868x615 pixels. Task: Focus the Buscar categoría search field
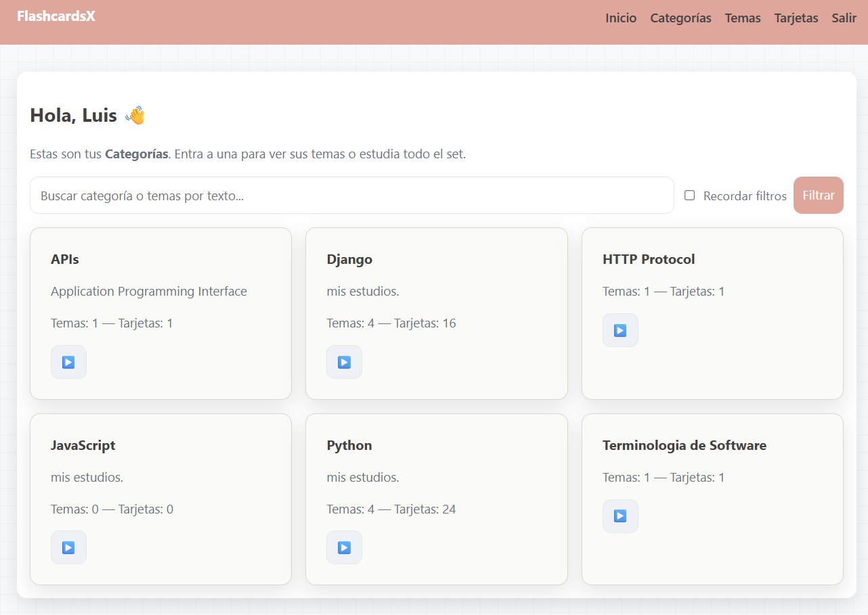click(351, 196)
